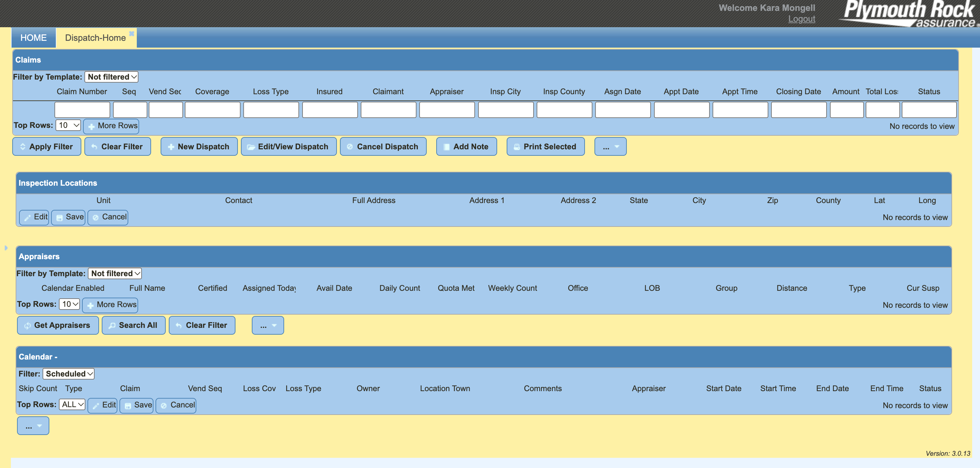Click the Insured filter input field

(330, 110)
